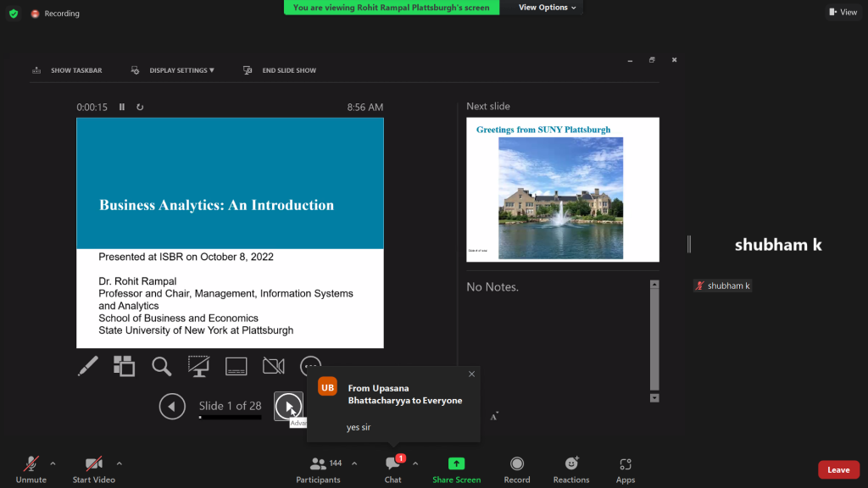Open the see all slides grid
The width and height of the screenshot is (868, 488).
pyautogui.click(x=124, y=366)
